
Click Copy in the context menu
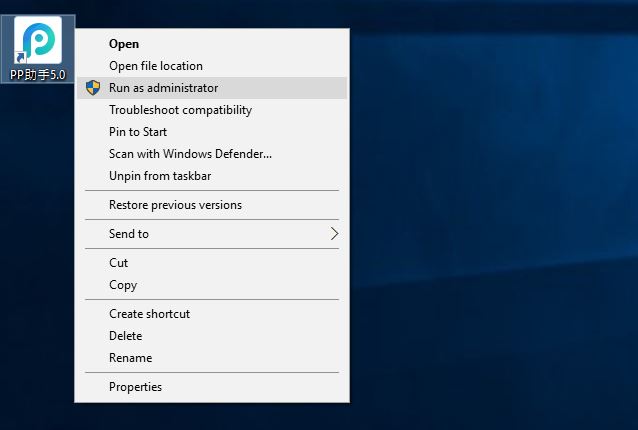tap(123, 285)
